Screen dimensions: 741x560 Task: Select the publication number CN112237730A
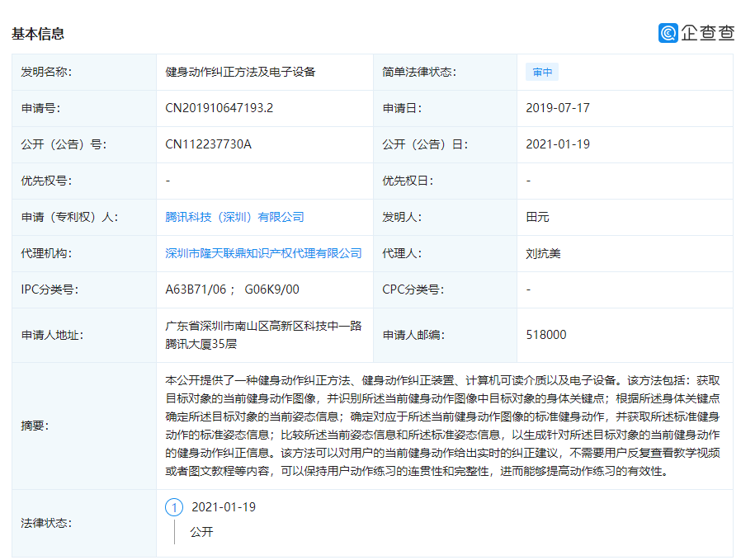pyautogui.click(x=208, y=144)
